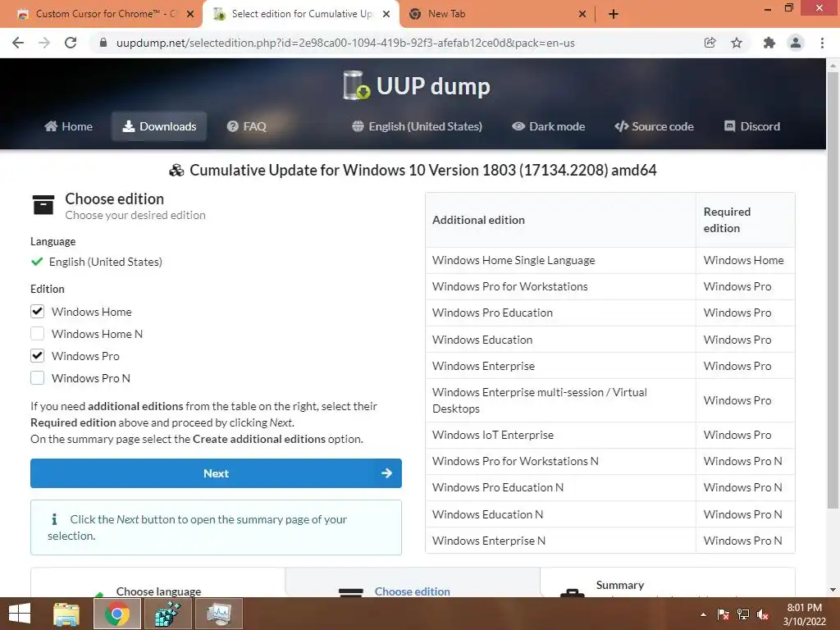
Task: Uncheck the Windows Home checkbox
Action: (38, 311)
